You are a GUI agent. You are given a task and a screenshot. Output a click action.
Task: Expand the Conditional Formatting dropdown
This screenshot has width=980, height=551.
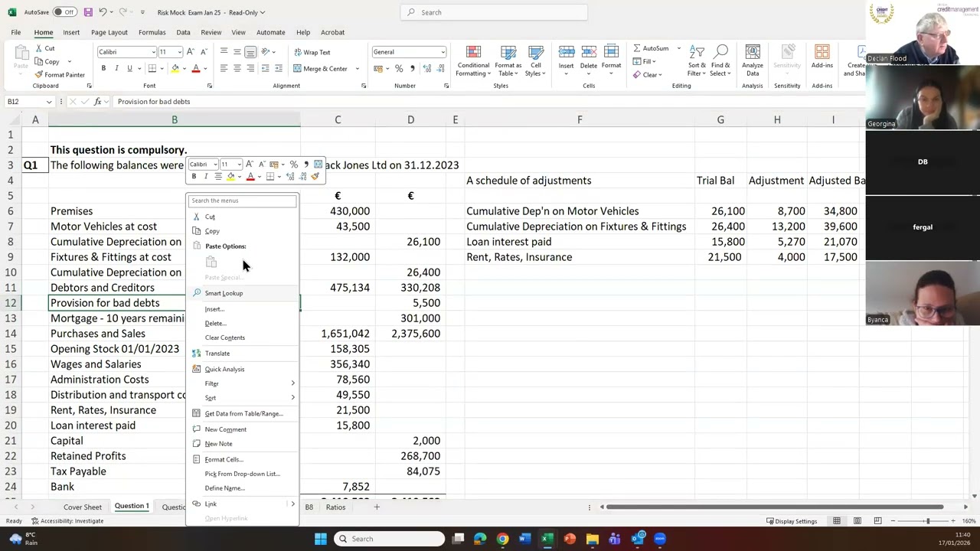pos(489,74)
